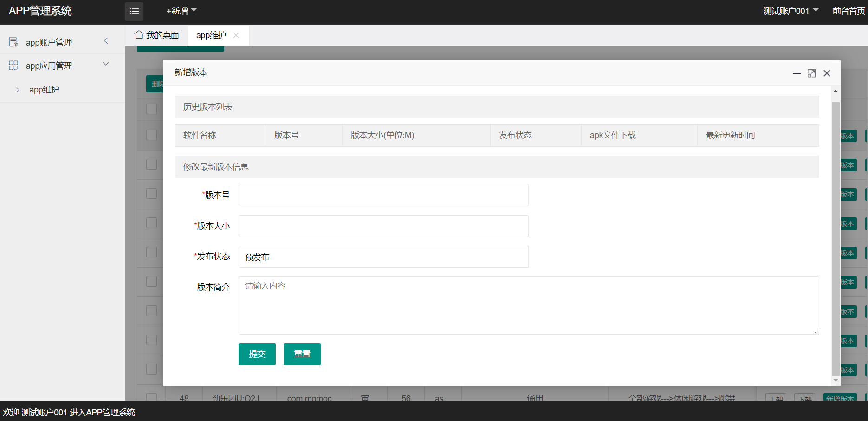Tick the checkbox beside the 版本号 row
868x421 pixels.
pos(151,193)
